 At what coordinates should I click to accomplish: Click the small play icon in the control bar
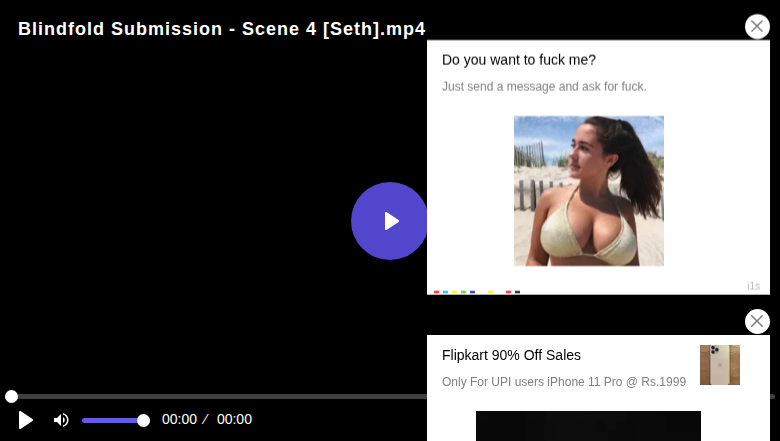pos(25,420)
